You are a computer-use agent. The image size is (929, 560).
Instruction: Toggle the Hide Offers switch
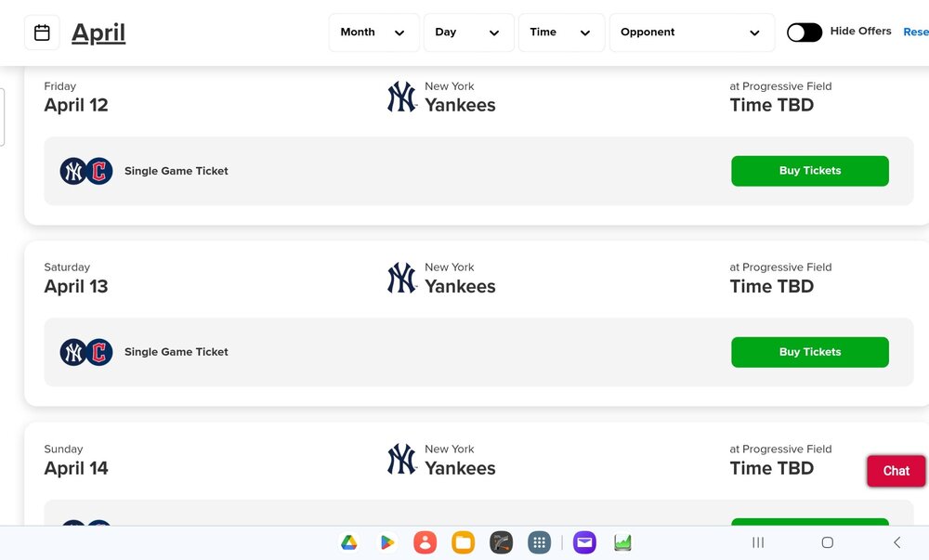[x=804, y=33]
